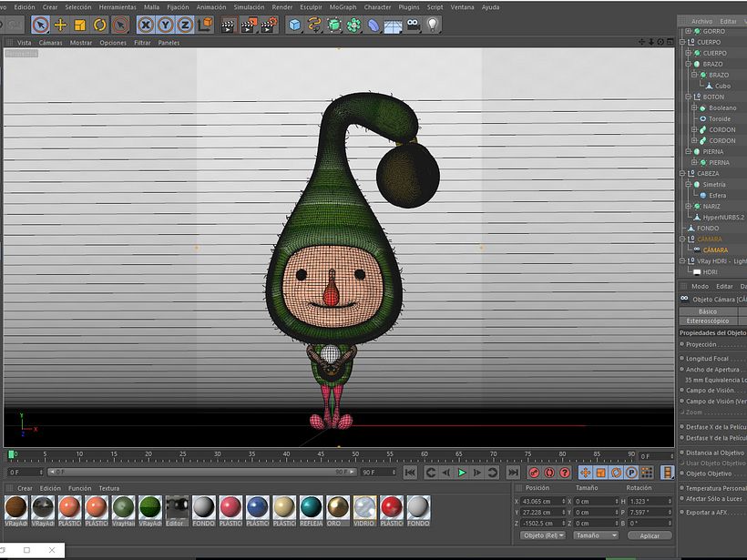The height and width of the screenshot is (560, 747).
Task: Collapse the BOTON group in object tree
Action: [688, 97]
